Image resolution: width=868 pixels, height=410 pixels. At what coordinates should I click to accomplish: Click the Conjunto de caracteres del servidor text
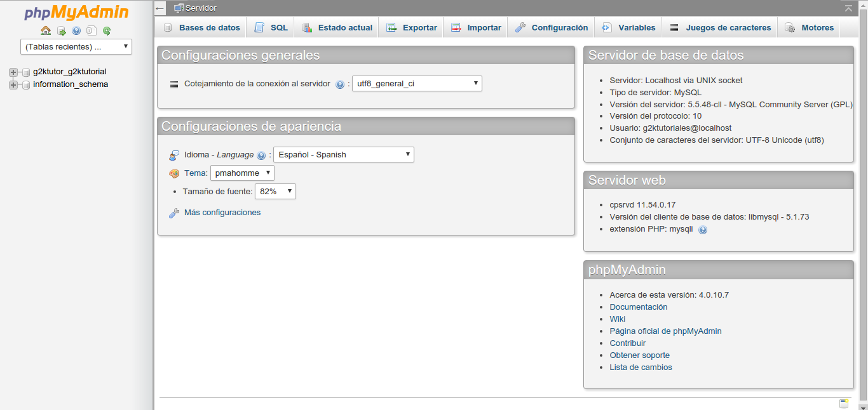tap(717, 140)
